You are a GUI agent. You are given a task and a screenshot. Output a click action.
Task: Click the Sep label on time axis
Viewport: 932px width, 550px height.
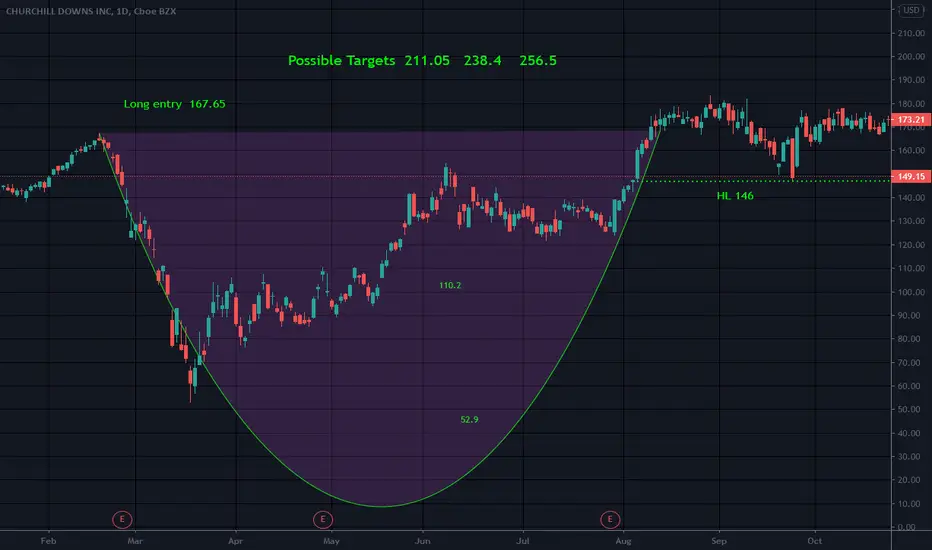click(719, 541)
